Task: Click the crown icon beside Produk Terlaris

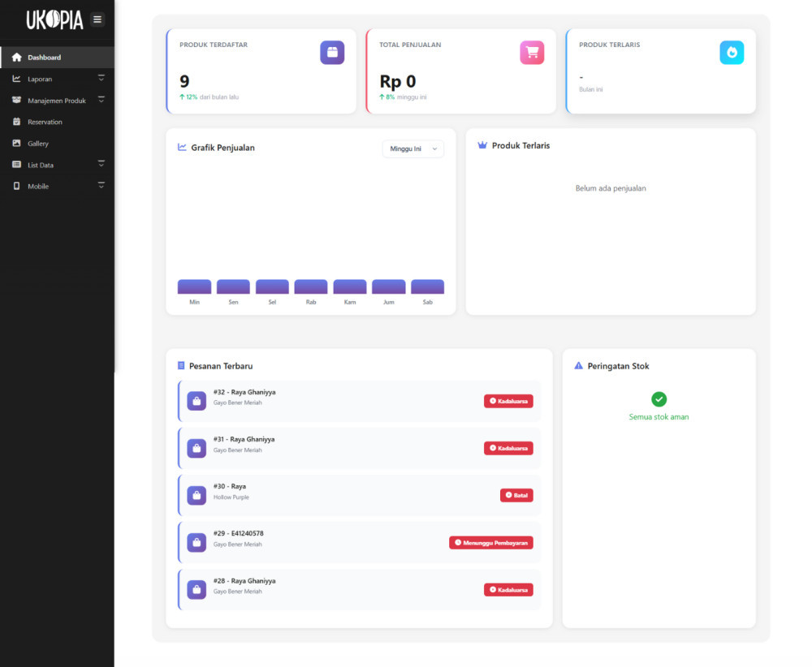Action: pos(482,146)
